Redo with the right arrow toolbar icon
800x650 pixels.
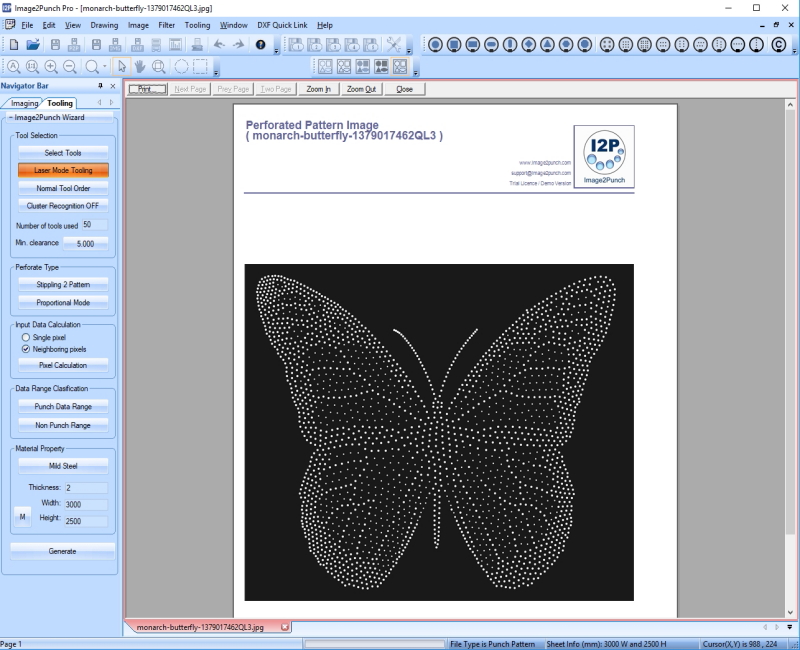click(x=238, y=45)
